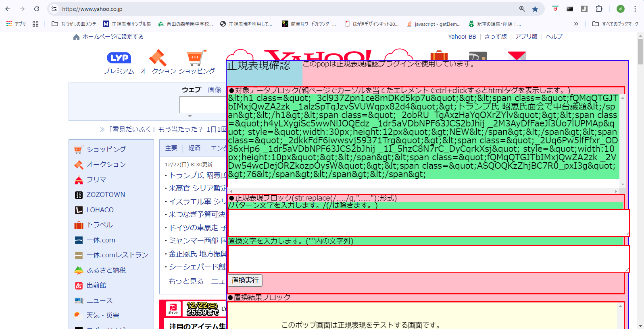
Task: Open the 米高官 シリア暫定 headline
Action: (x=197, y=188)
